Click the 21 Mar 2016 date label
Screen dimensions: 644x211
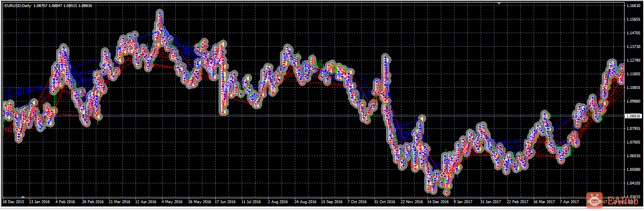click(x=119, y=202)
